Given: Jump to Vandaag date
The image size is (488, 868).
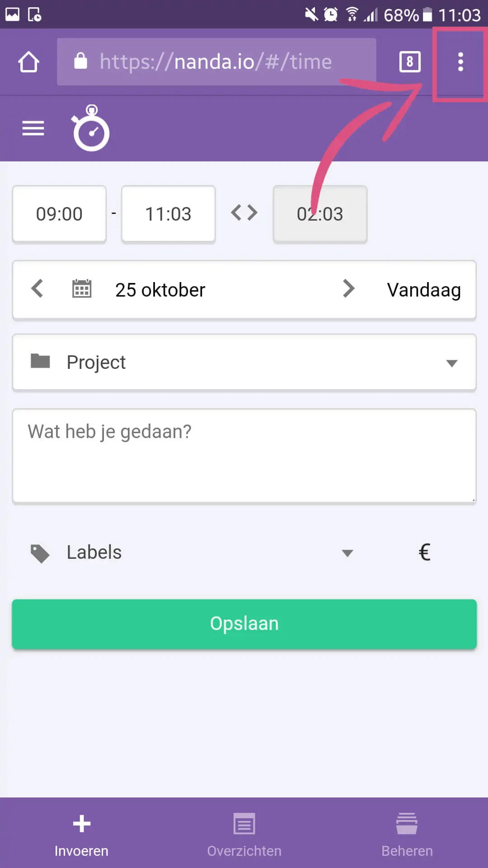Looking at the screenshot, I should pos(424,290).
